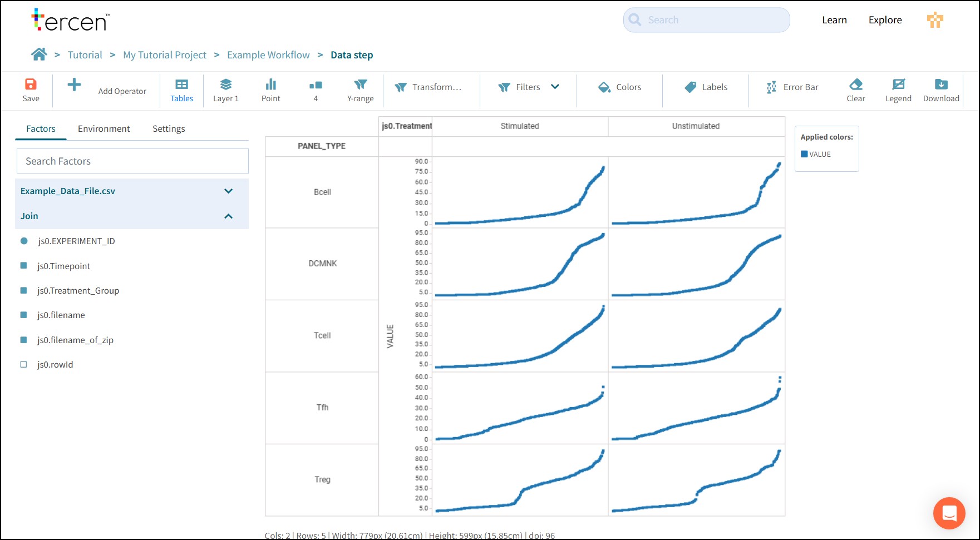
Task: Click the DCMNK row label
Action: 323,263
